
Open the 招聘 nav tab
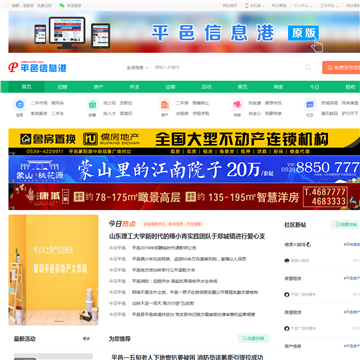[62, 87]
